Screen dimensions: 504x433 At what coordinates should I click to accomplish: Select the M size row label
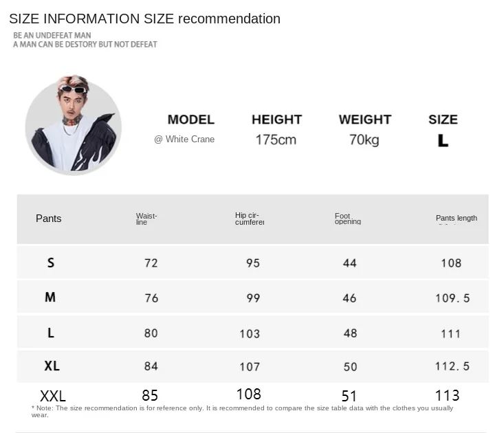50,298
